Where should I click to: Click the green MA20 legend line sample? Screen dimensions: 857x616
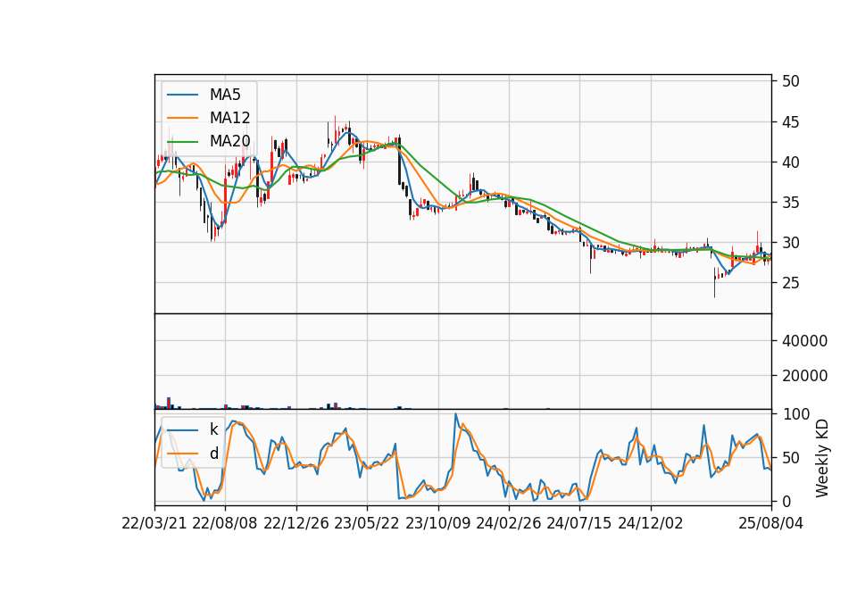click(182, 142)
